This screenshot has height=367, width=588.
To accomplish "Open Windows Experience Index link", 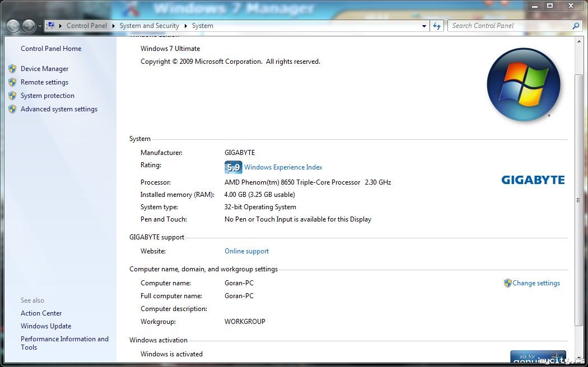I will click(x=283, y=167).
